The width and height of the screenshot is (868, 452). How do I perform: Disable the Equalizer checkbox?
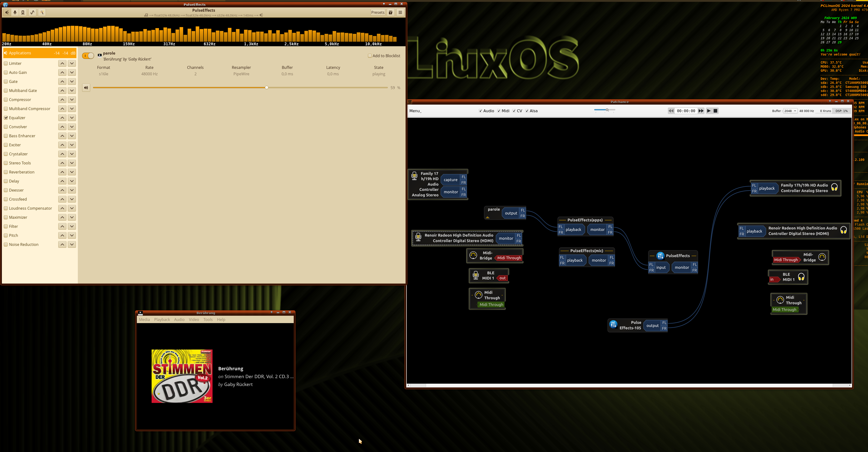tap(6, 118)
